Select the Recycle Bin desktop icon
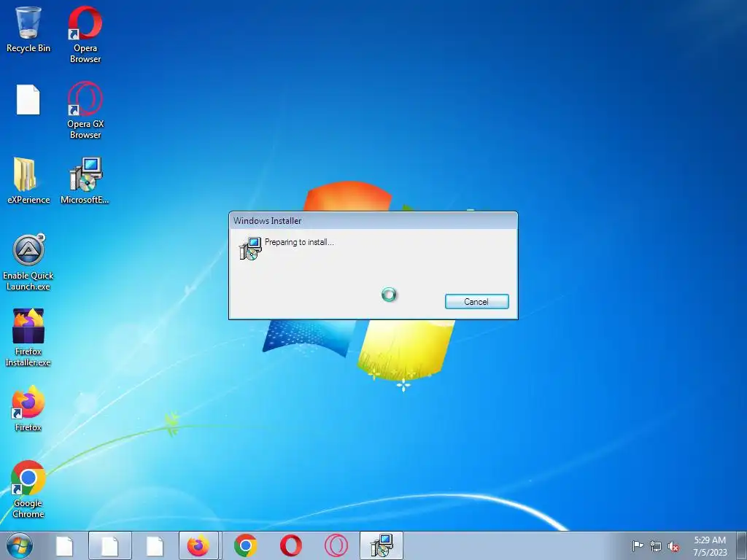This screenshot has width=747, height=560. (28, 29)
